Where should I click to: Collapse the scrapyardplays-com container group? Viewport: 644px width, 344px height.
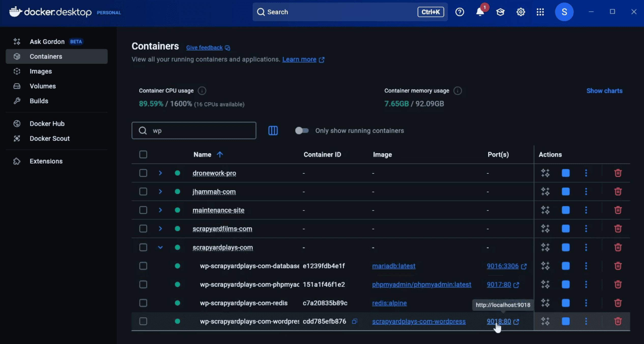(160, 247)
